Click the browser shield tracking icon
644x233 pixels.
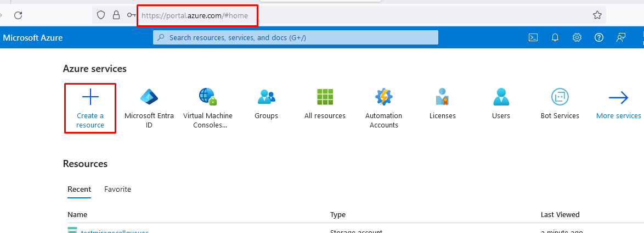pos(101,15)
